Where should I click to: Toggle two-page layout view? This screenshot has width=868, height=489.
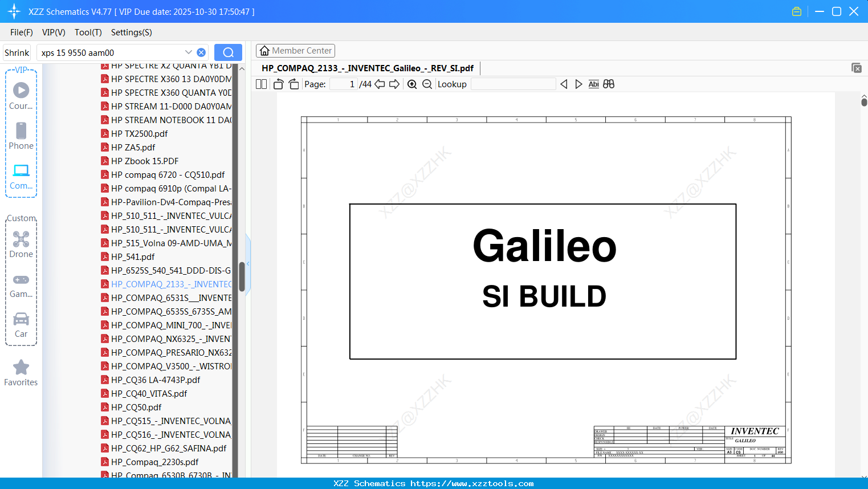(x=262, y=84)
